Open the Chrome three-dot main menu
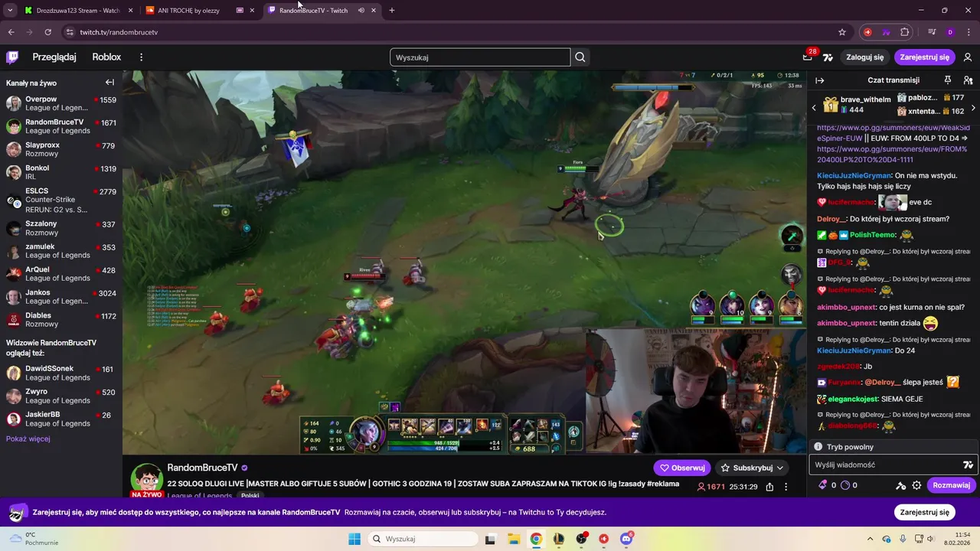 (x=968, y=32)
